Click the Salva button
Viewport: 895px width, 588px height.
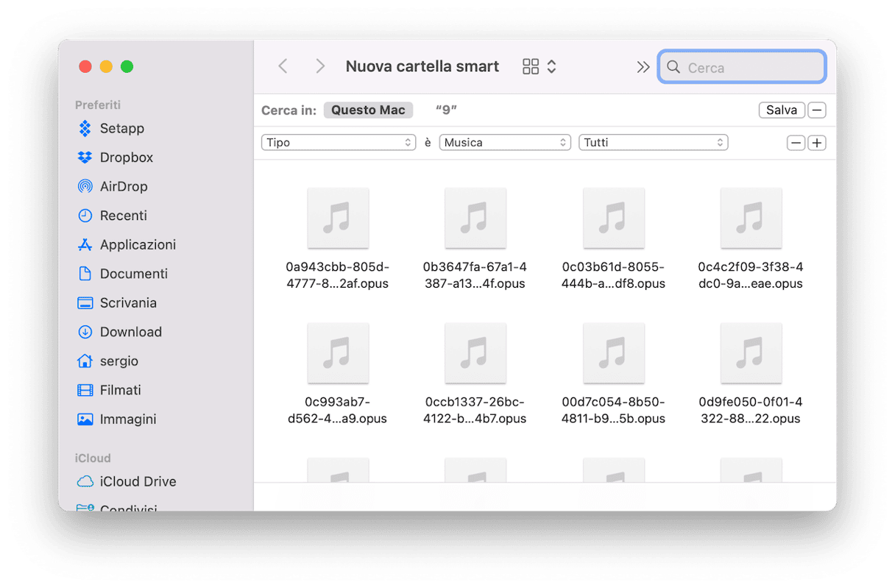pyautogui.click(x=782, y=110)
